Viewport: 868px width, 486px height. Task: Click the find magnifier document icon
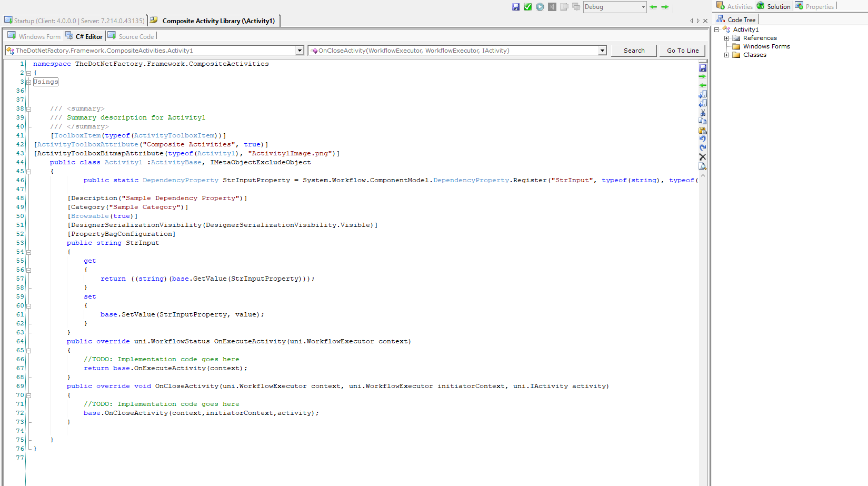coord(703,166)
